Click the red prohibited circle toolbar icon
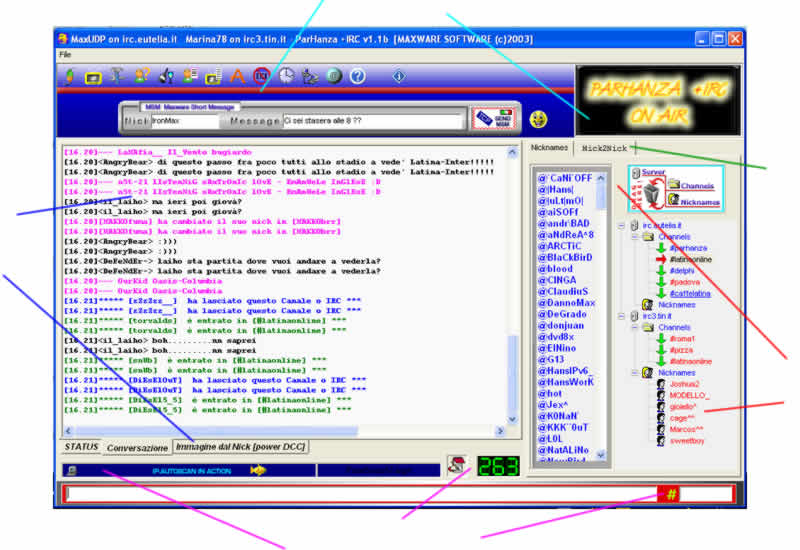Screen dimensions: 800x550 [x=261, y=76]
